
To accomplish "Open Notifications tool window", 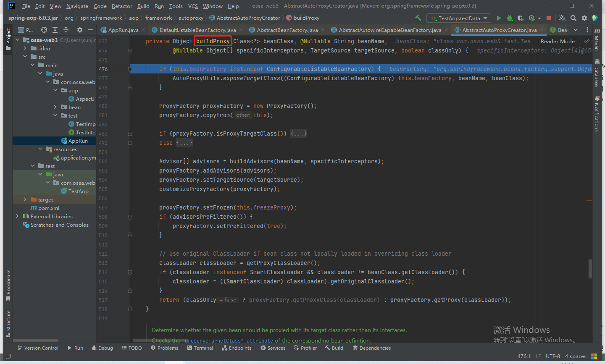I will [x=597, y=114].
